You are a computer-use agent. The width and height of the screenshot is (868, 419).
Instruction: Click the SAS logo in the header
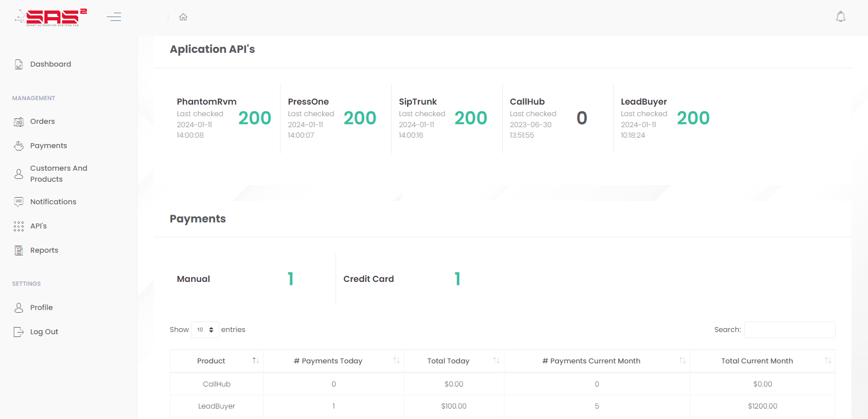coord(51,17)
